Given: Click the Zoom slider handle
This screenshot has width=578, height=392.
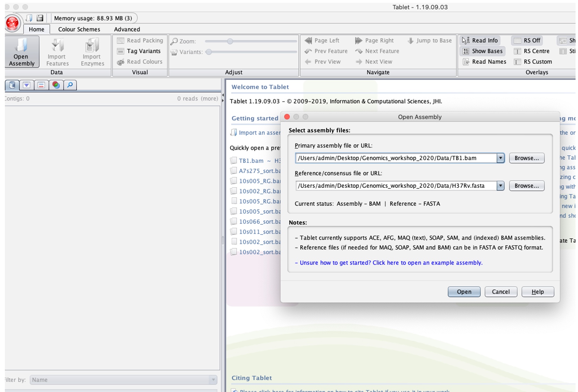Looking at the screenshot, I should point(230,41).
